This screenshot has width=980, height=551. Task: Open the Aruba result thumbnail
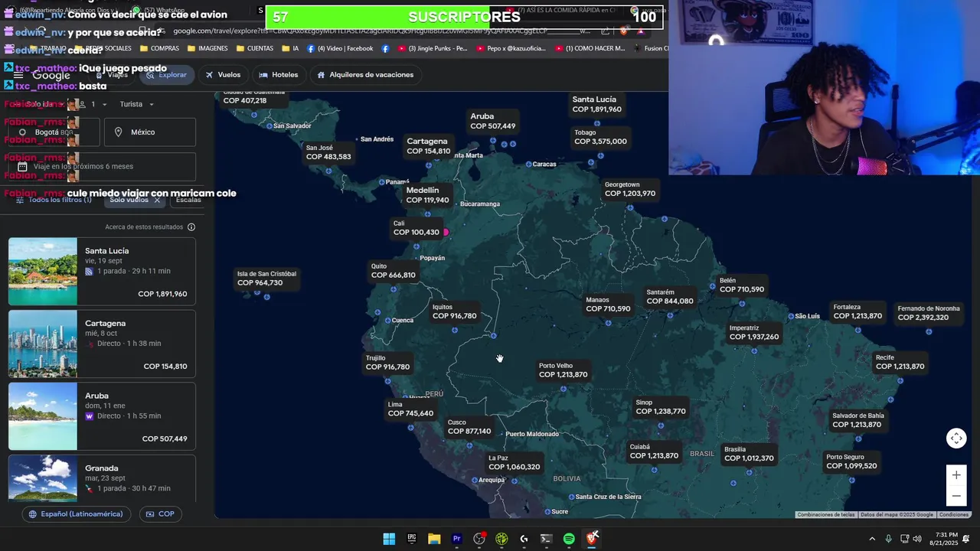(43, 416)
